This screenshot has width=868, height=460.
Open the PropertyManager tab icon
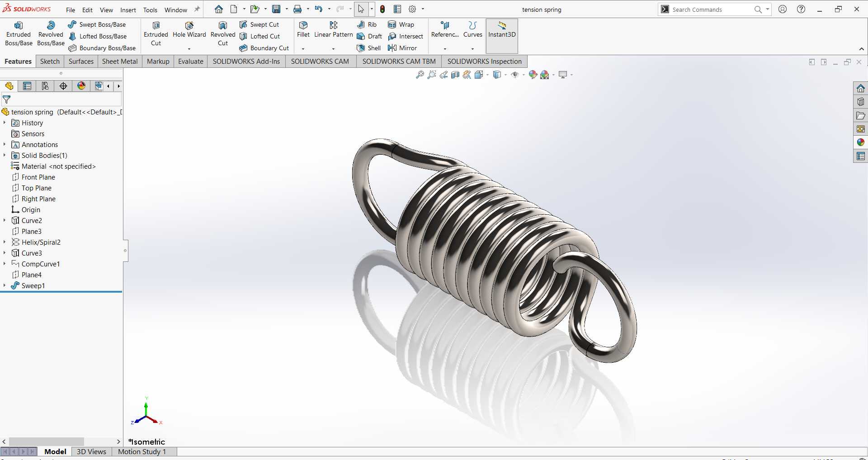27,86
